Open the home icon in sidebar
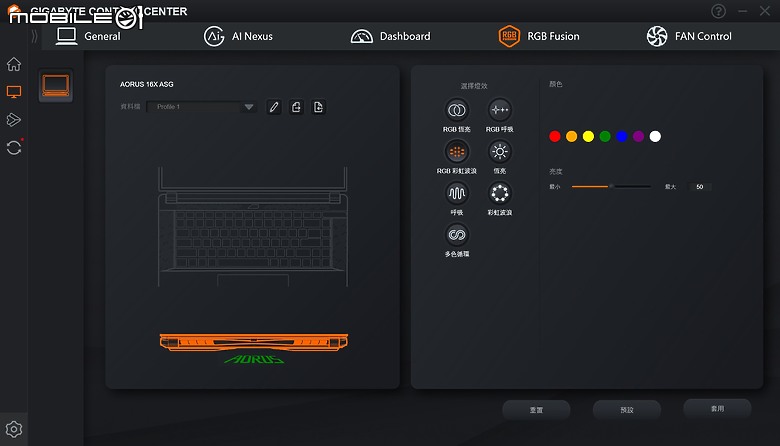 pos(14,64)
